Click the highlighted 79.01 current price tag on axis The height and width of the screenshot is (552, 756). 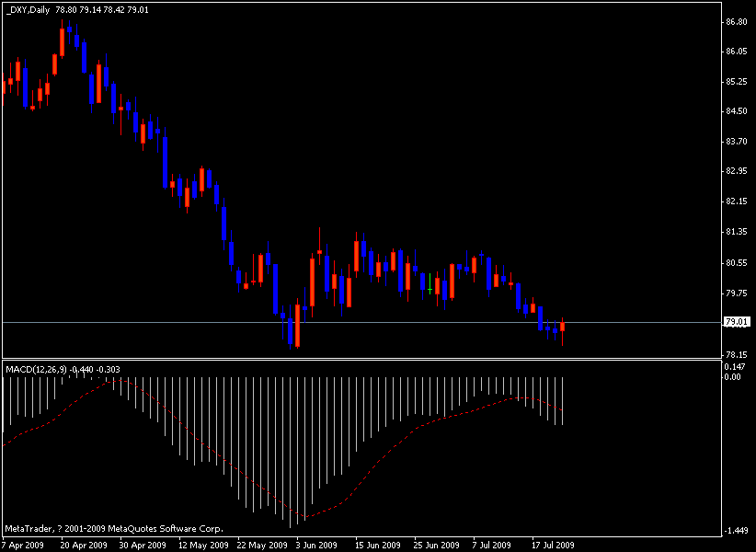[737, 322]
